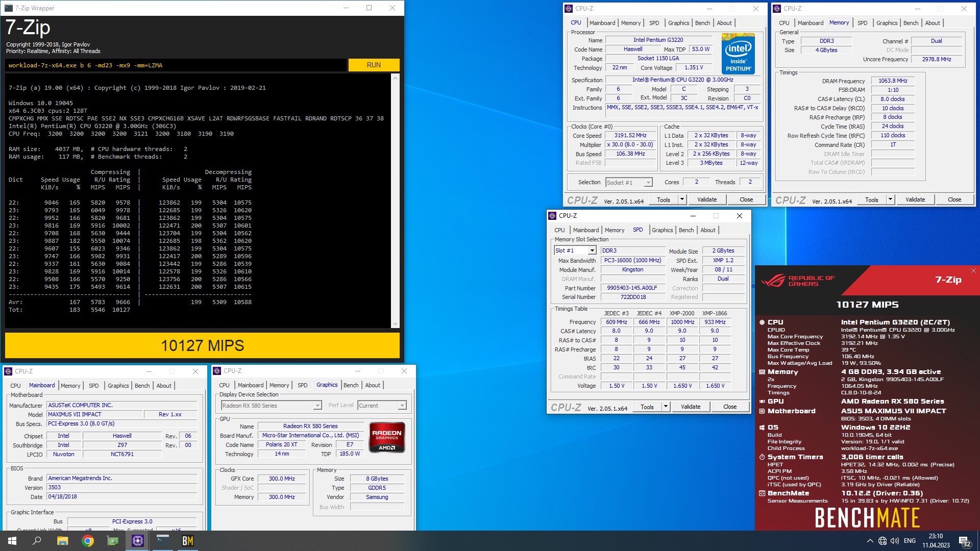980x551 pixels.
Task: Close the BenchMate result overlay
Action: click(973, 271)
